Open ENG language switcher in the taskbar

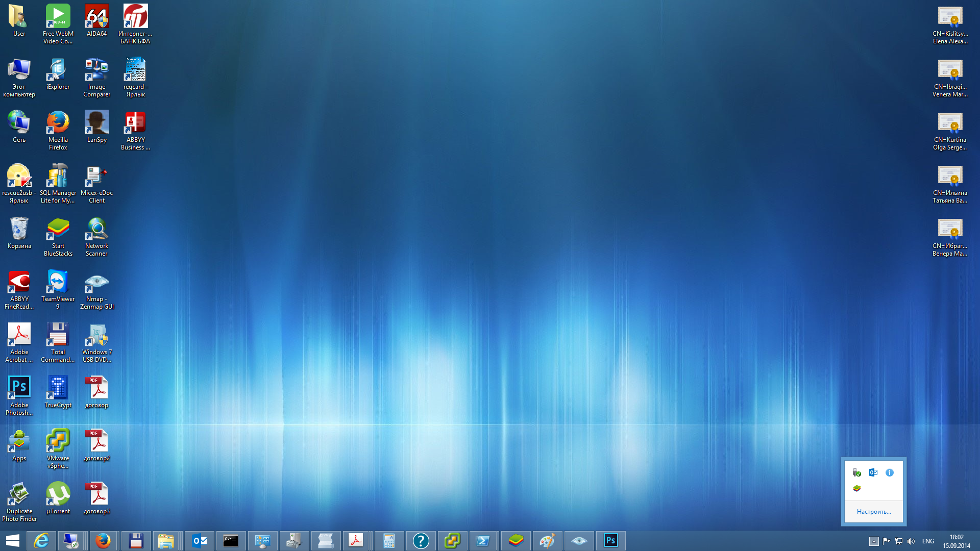[928, 541]
